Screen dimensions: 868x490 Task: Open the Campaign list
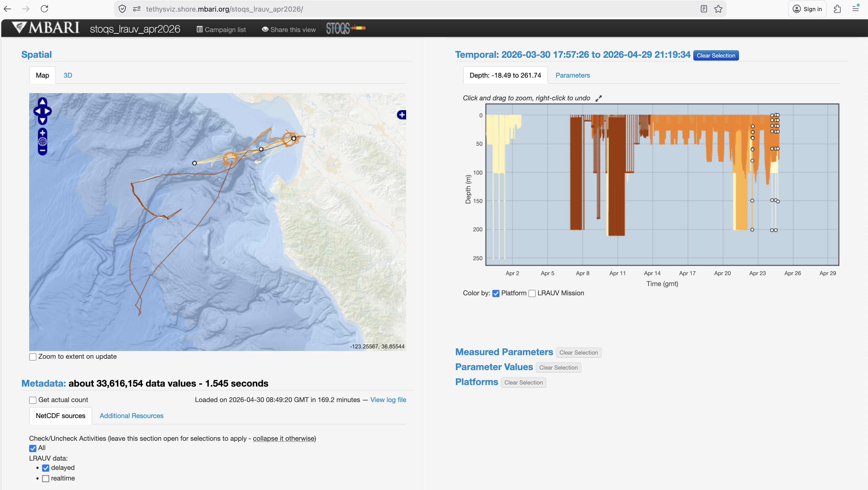(221, 30)
